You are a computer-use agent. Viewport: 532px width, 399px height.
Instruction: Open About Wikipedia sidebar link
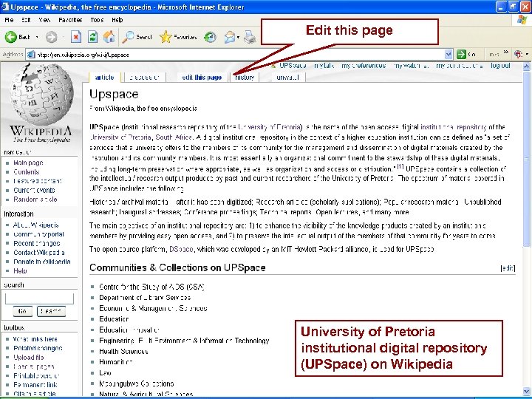coord(35,225)
